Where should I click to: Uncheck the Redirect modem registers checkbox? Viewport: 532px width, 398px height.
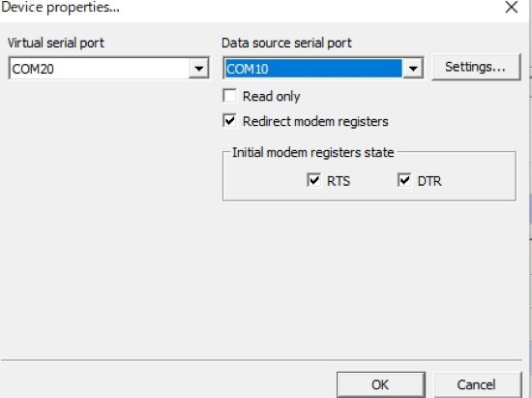[229, 121]
